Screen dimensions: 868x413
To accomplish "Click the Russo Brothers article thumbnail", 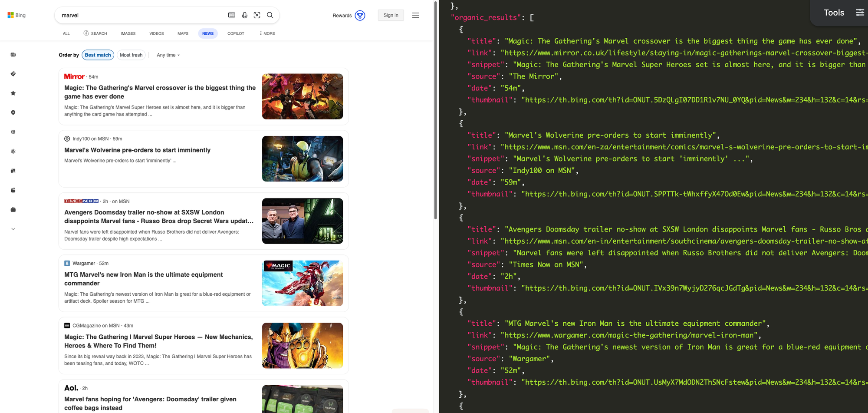I will coord(302,221).
